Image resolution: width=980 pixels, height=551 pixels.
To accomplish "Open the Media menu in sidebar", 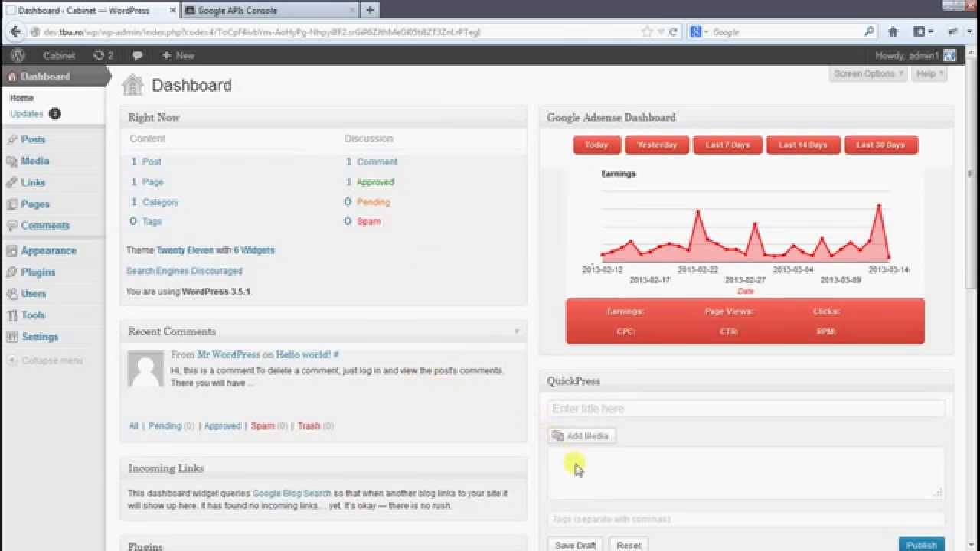I will click(35, 161).
